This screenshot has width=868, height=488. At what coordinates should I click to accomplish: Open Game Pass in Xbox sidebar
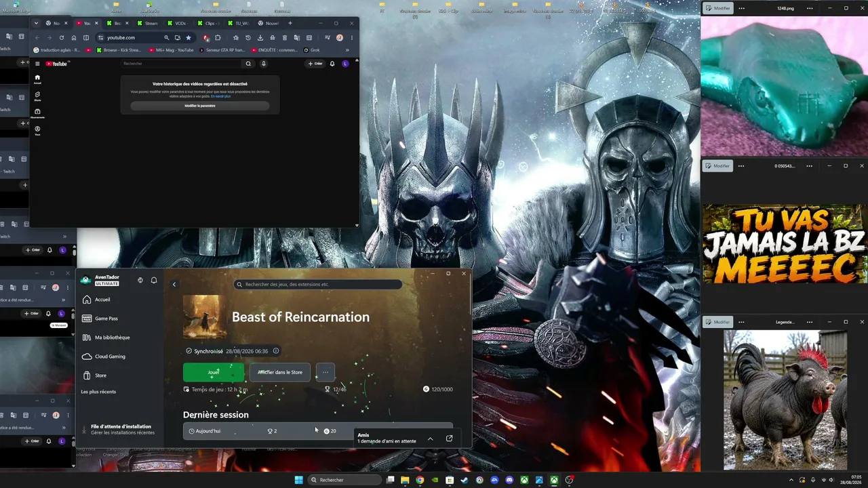click(100, 319)
